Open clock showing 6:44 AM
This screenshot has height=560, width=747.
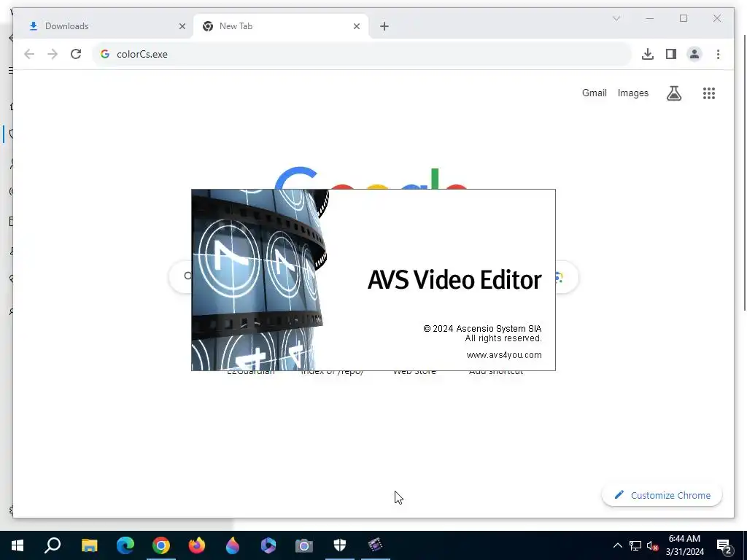pyautogui.click(x=684, y=545)
